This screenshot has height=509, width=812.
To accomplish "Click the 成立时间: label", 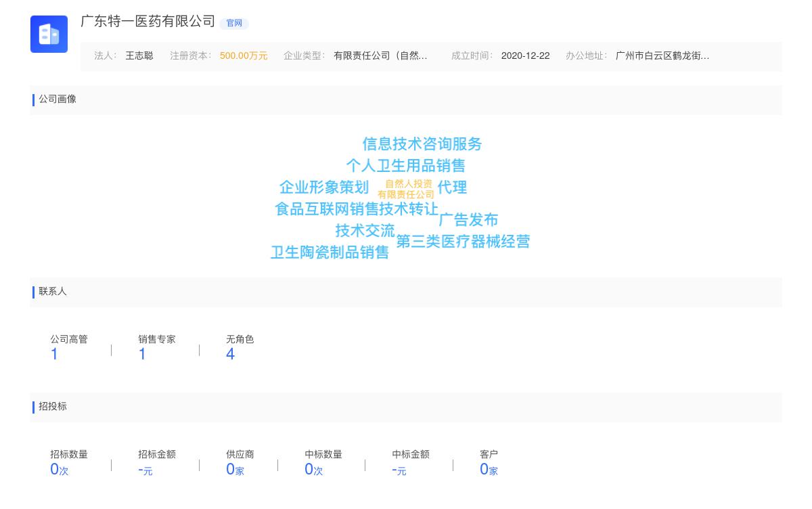I will pos(472,56).
